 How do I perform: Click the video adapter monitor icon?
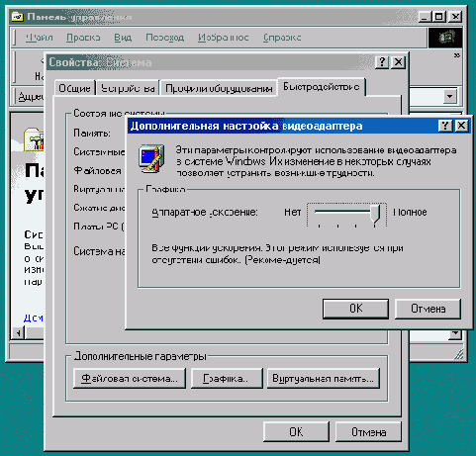[151, 158]
